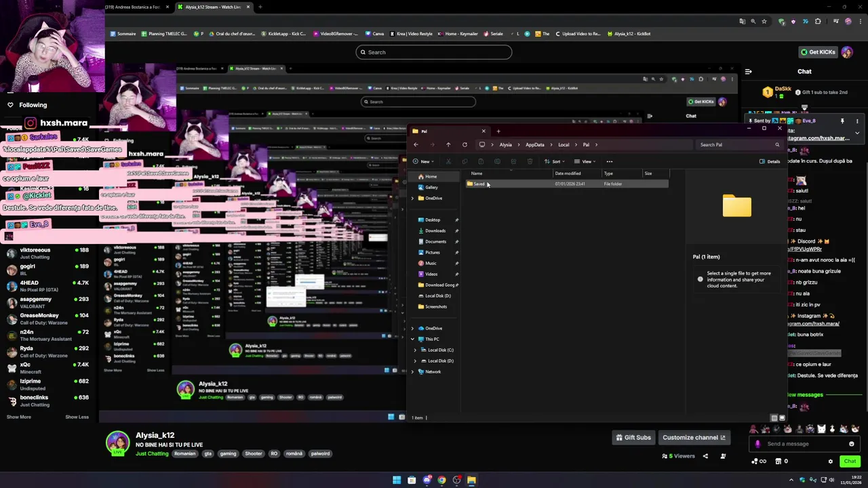Click the Get KICKs button
The image size is (868, 488).
818,52
